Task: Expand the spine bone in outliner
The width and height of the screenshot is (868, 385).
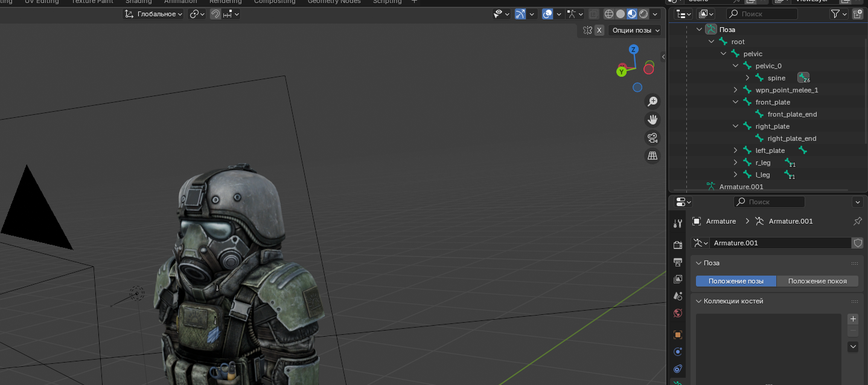Action: tap(747, 78)
